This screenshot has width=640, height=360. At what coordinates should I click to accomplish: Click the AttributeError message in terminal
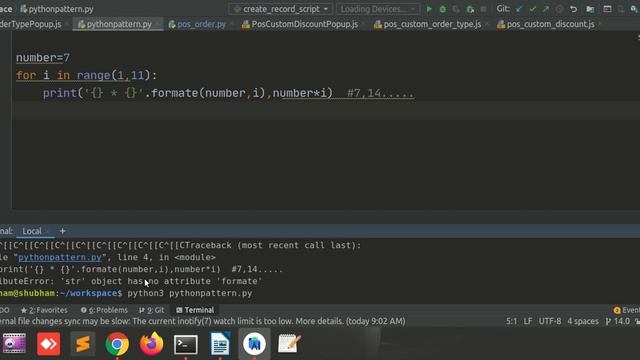(131, 281)
